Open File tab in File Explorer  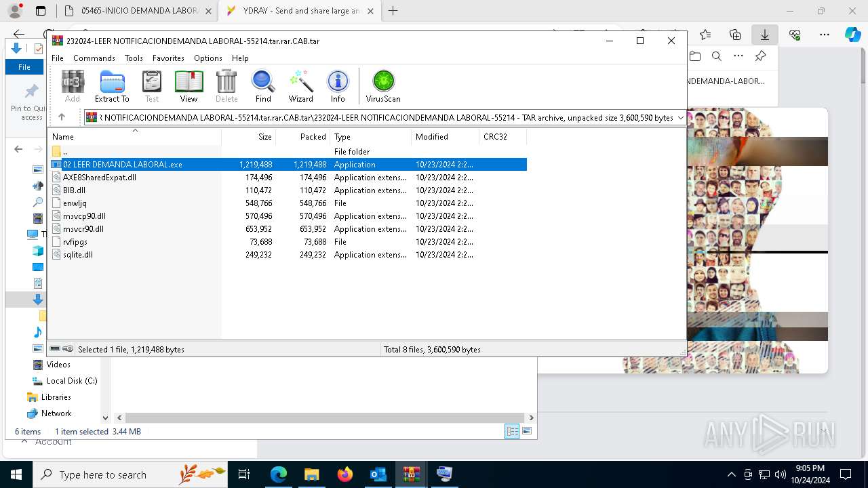[x=24, y=67]
